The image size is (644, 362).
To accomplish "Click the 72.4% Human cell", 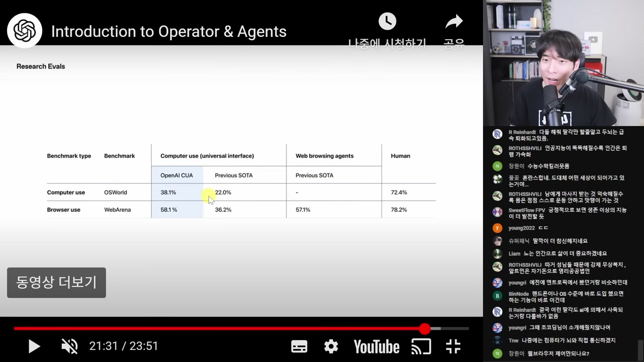I will point(399,192).
